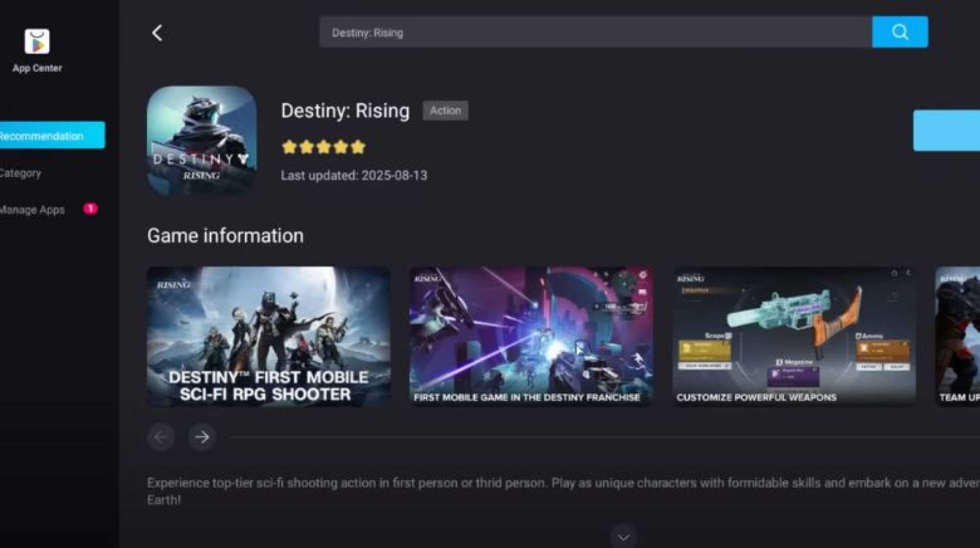Screen dimensions: 980x548
Task: Click the Action genre tag
Action: 445,111
